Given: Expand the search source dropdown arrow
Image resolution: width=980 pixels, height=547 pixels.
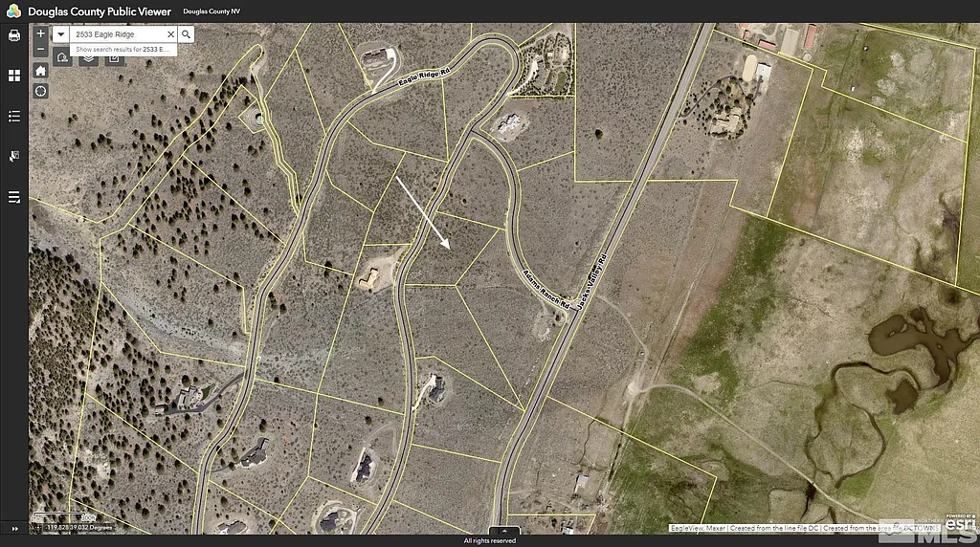Looking at the screenshot, I should click(62, 34).
